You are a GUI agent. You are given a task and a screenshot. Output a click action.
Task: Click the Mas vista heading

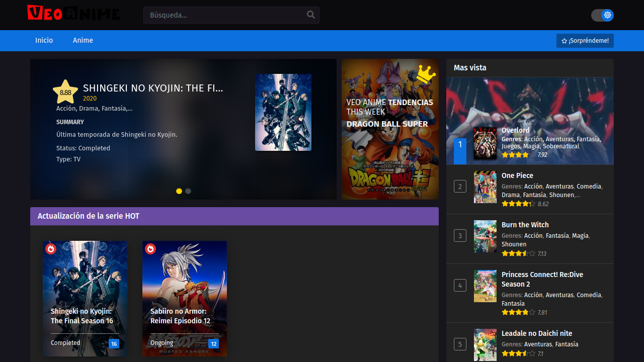470,68
